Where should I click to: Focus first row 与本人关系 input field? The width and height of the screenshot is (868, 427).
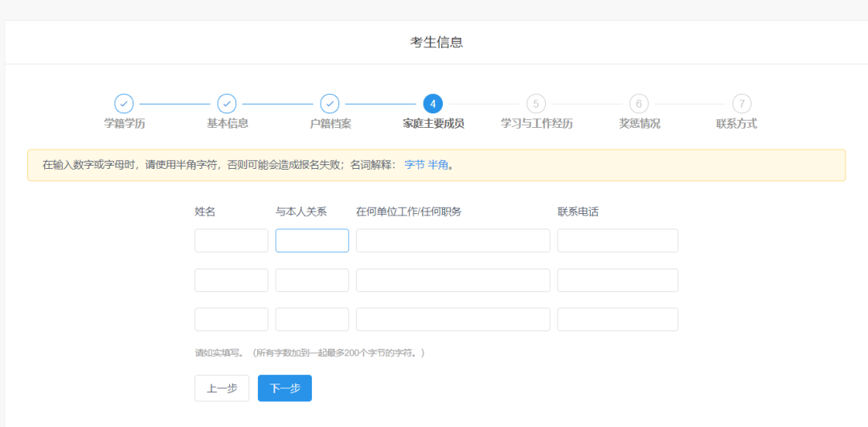[x=312, y=241]
